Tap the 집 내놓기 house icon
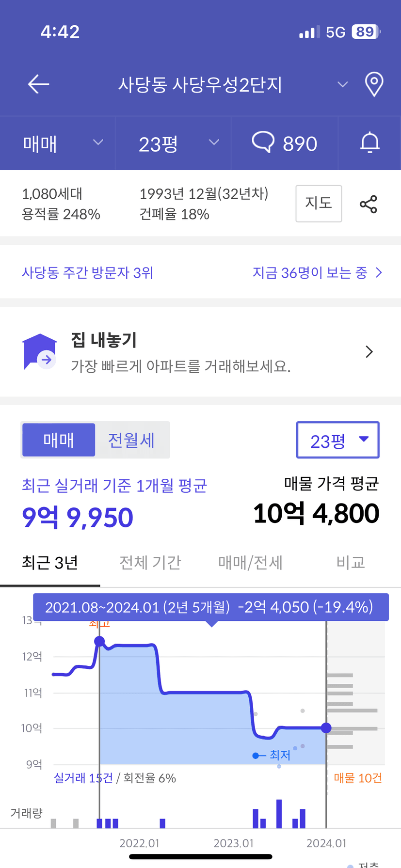This screenshot has width=401, height=868. point(40,352)
